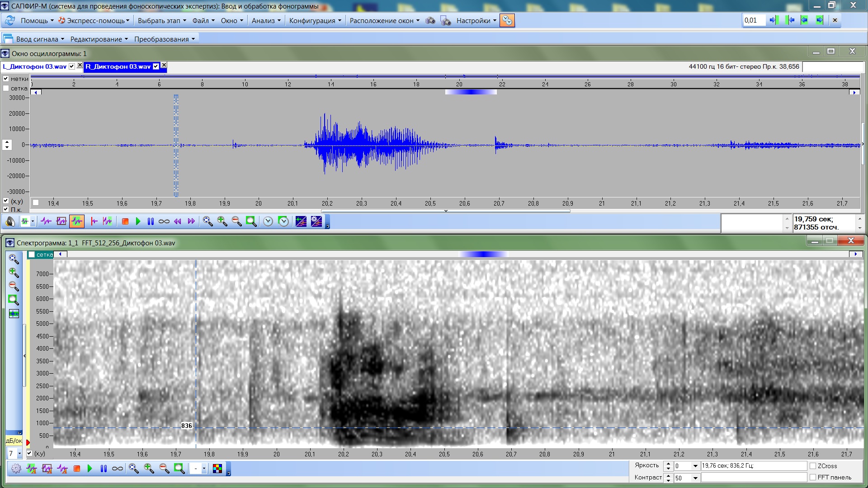Screen dimensions: 868x488
Task: Click waveform icon in spectrogram left sidebar
Action: click(x=14, y=314)
